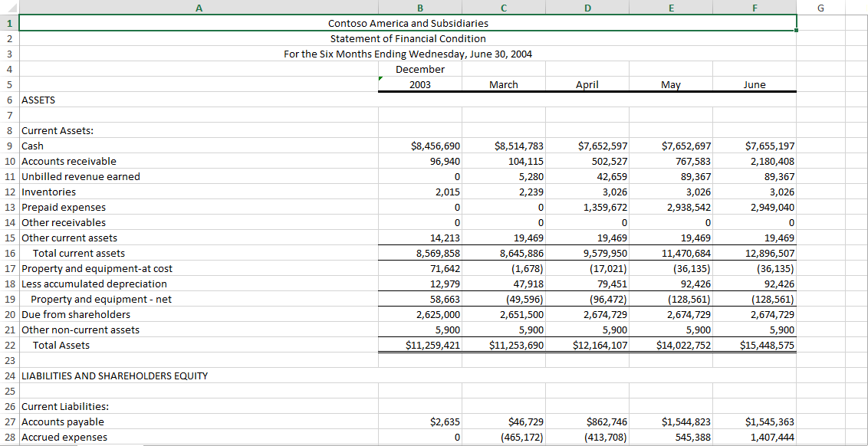Click the '2003' header cell
Screen dimensions: 868x446
click(420, 84)
